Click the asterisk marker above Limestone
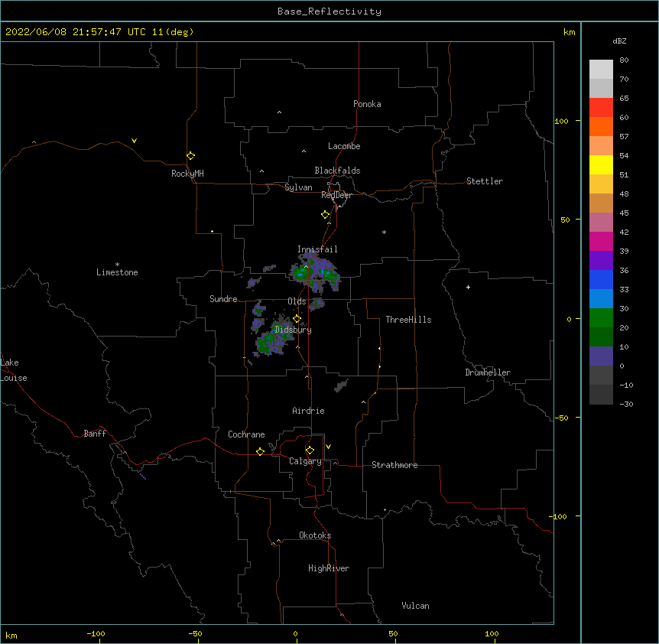 click(x=117, y=265)
